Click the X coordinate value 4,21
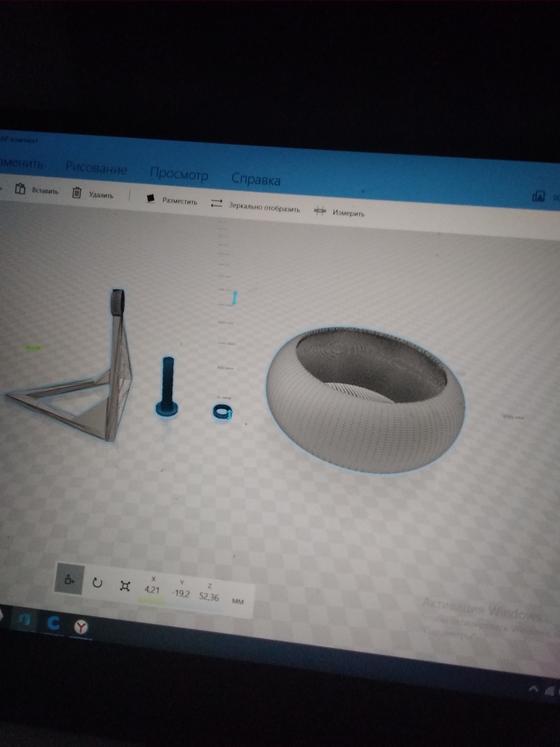The width and height of the screenshot is (560, 747). coord(152,590)
